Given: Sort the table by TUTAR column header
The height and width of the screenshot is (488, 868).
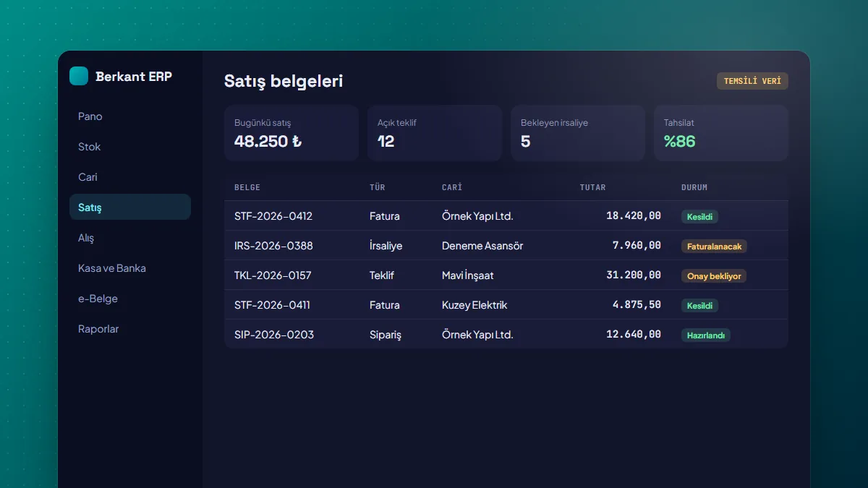Looking at the screenshot, I should (593, 187).
